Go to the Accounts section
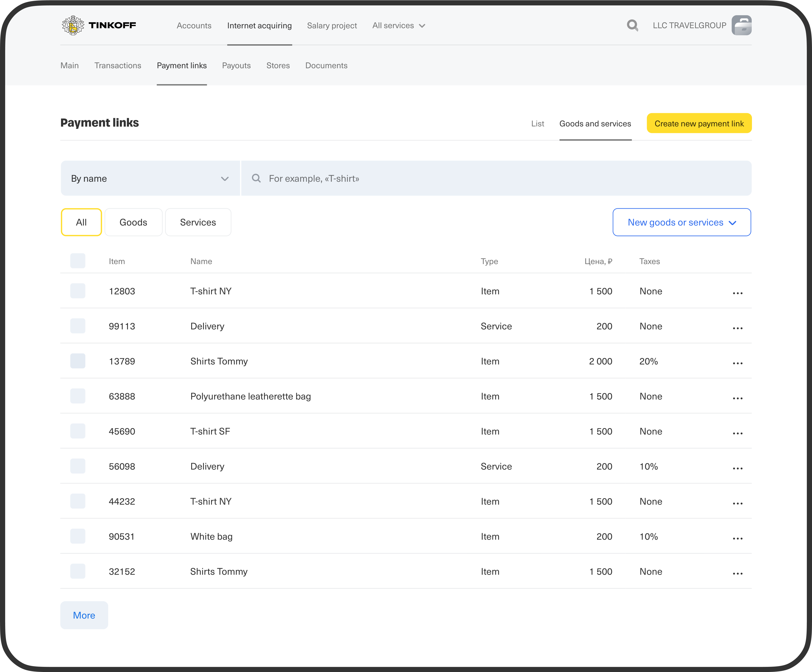This screenshot has height=672, width=812. [194, 26]
